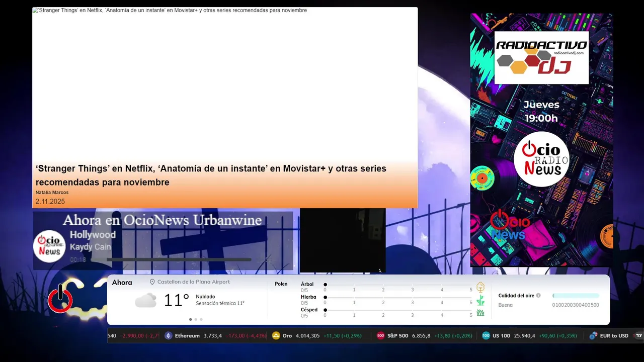This screenshot has height=362, width=644.
Task: Select the second weather carousel dot
Action: (196, 319)
